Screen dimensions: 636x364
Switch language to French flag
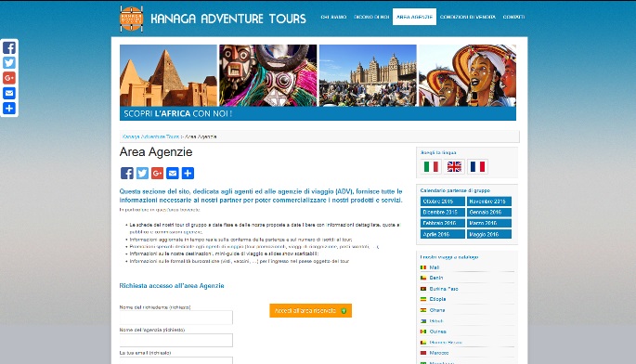477,166
